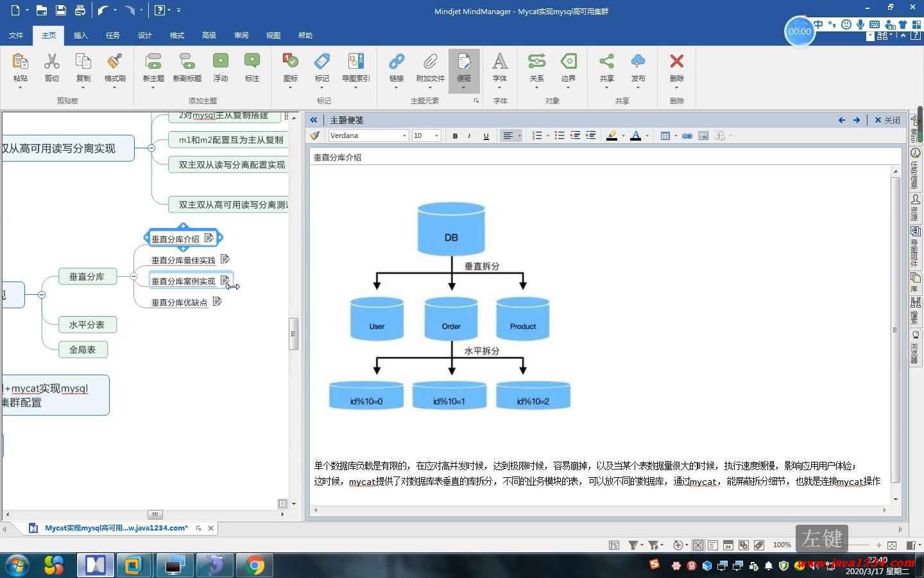Click the clear formatting brush in notes toolbar
924x578 pixels.
coord(315,136)
